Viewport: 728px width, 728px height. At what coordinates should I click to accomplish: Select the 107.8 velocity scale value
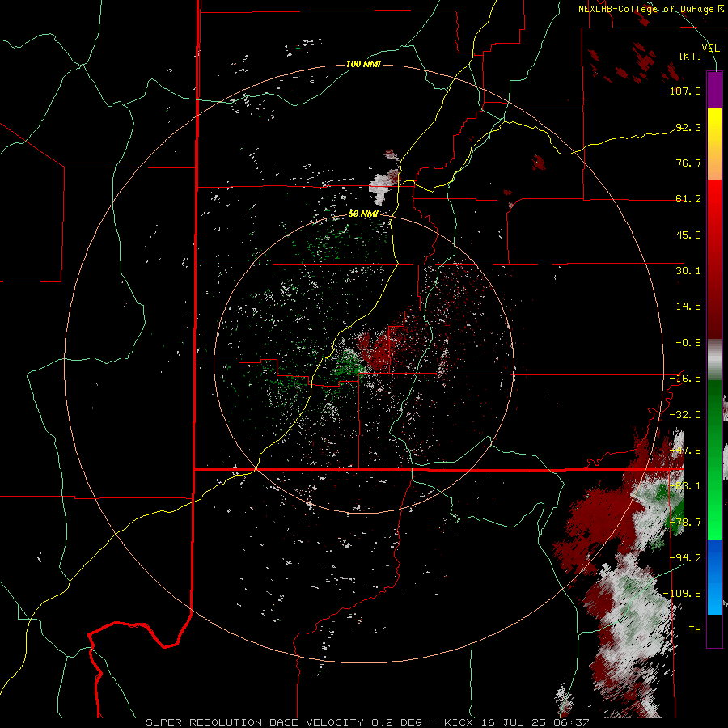coord(685,91)
